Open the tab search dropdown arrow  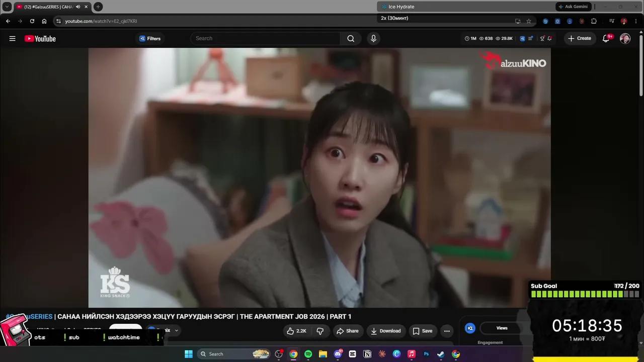[7, 7]
